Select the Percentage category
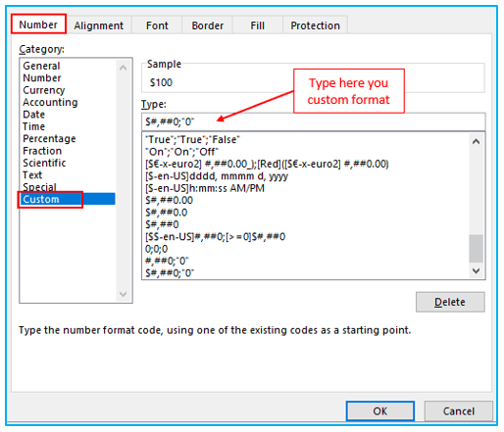 click(49, 138)
